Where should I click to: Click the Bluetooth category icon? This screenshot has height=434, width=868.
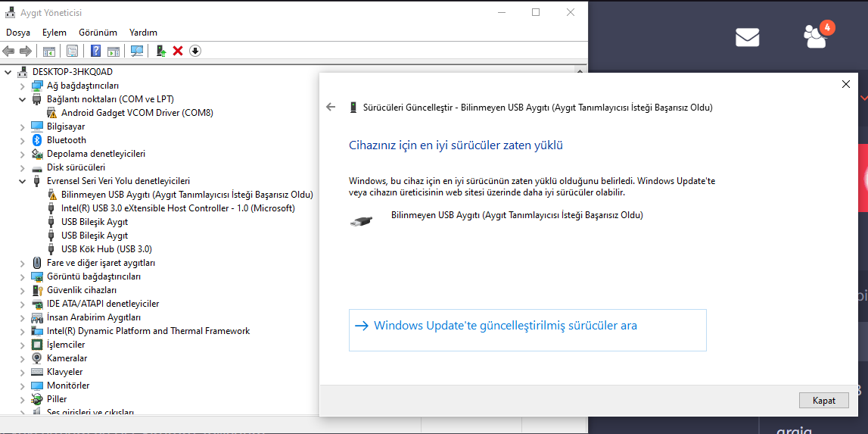(x=37, y=140)
